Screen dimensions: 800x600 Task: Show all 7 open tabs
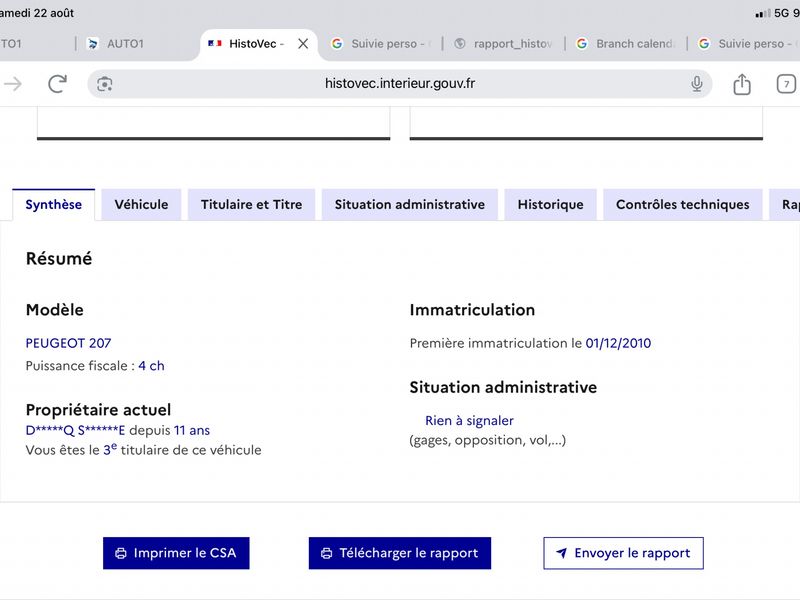point(786,84)
